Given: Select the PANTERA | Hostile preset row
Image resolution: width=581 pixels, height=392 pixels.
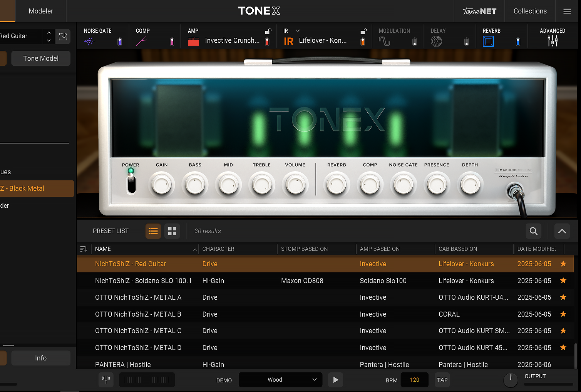Looking at the screenshot, I should [325, 364].
